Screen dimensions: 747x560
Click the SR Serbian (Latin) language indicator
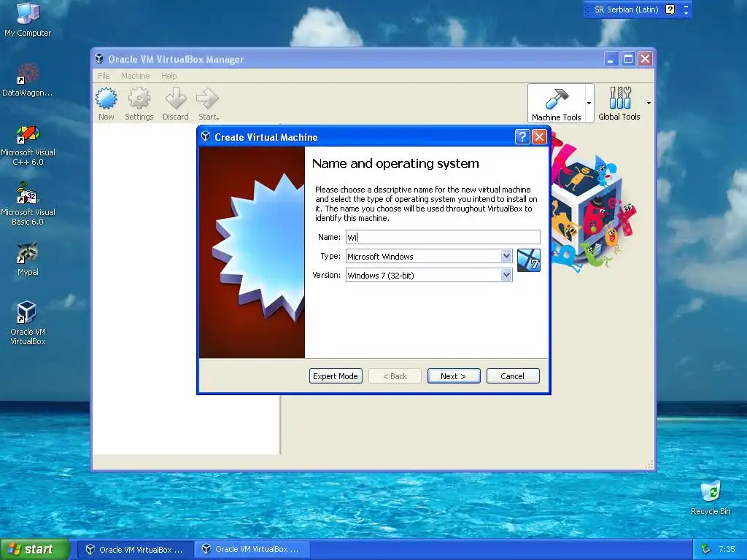[626, 9]
